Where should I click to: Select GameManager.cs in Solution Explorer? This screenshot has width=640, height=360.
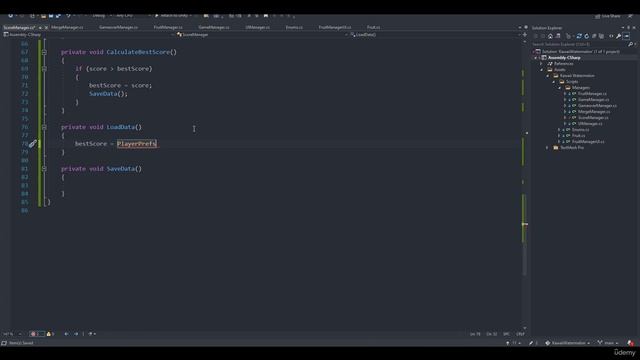[593, 100]
